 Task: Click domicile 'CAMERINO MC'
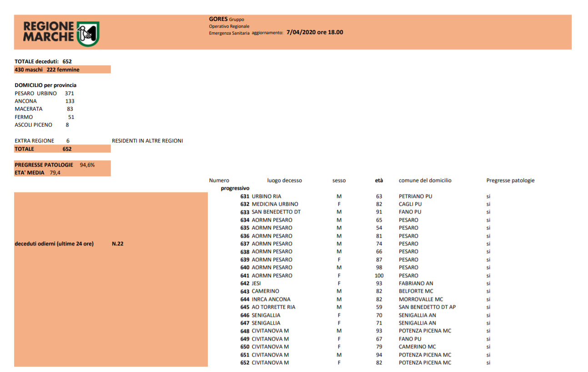click(417, 347)
